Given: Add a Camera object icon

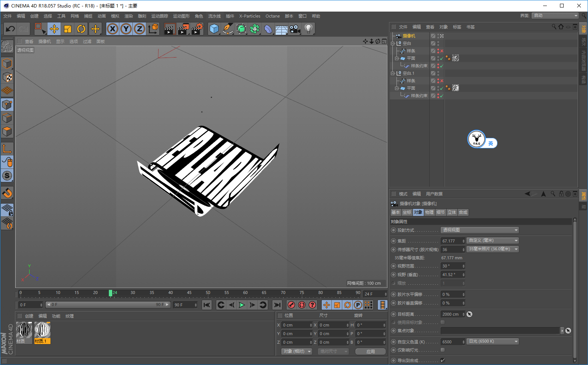Looking at the screenshot, I should (x=295, y=29).
